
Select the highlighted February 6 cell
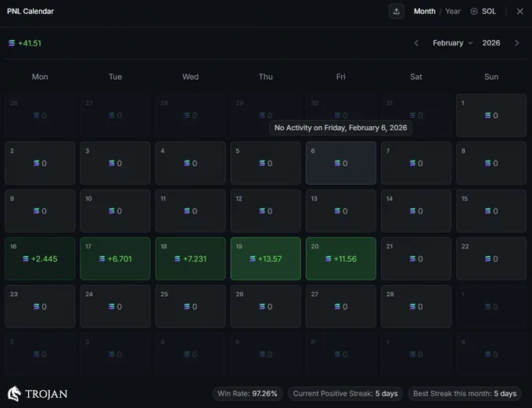pos(341,163)
